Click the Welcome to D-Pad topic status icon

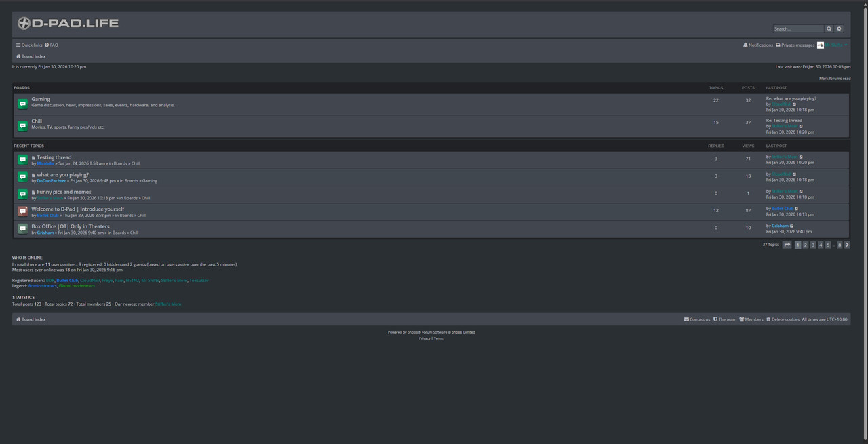pyautogui.click(x=22, y=211)
